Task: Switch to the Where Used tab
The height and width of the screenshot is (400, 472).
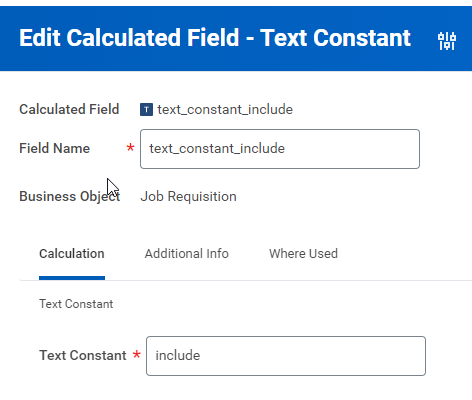Action: pyautogui.click(x=303, y=254)
